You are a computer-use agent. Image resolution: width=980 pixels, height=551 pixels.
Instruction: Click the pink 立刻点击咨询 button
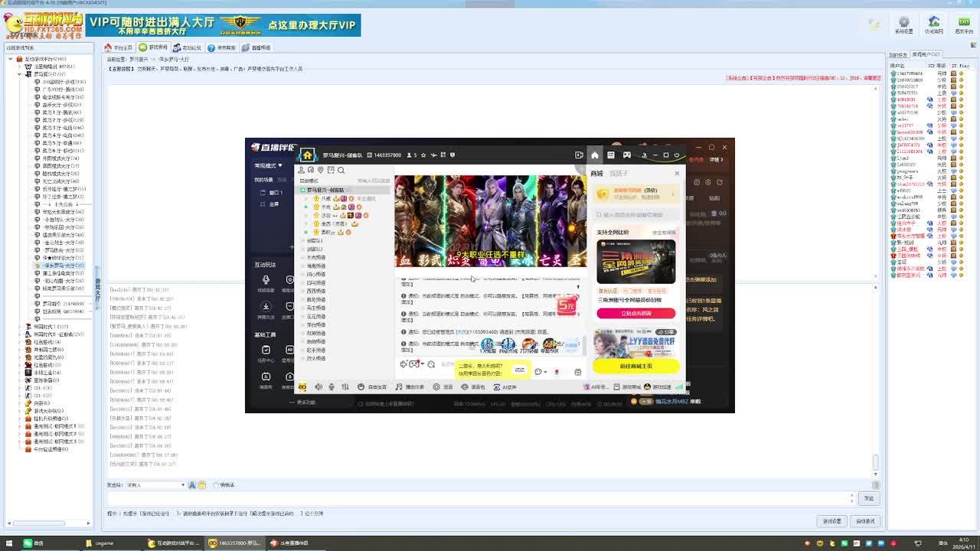point(635,313)
